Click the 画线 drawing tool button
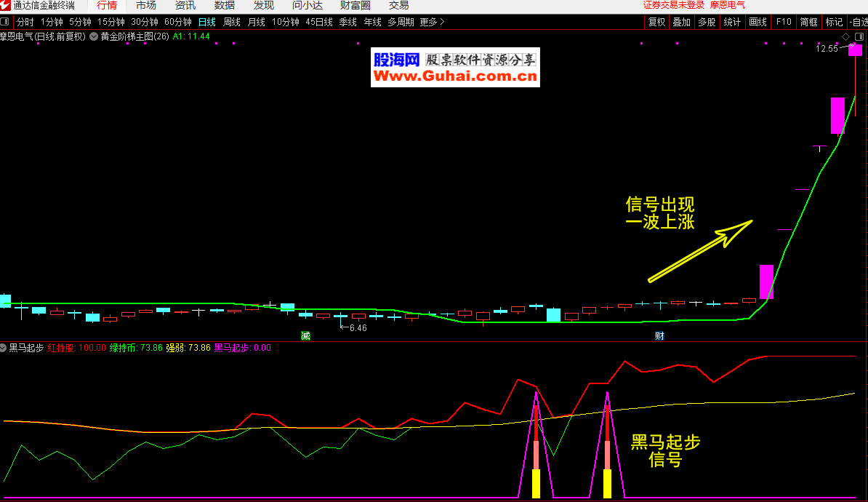 click(758, 22)
